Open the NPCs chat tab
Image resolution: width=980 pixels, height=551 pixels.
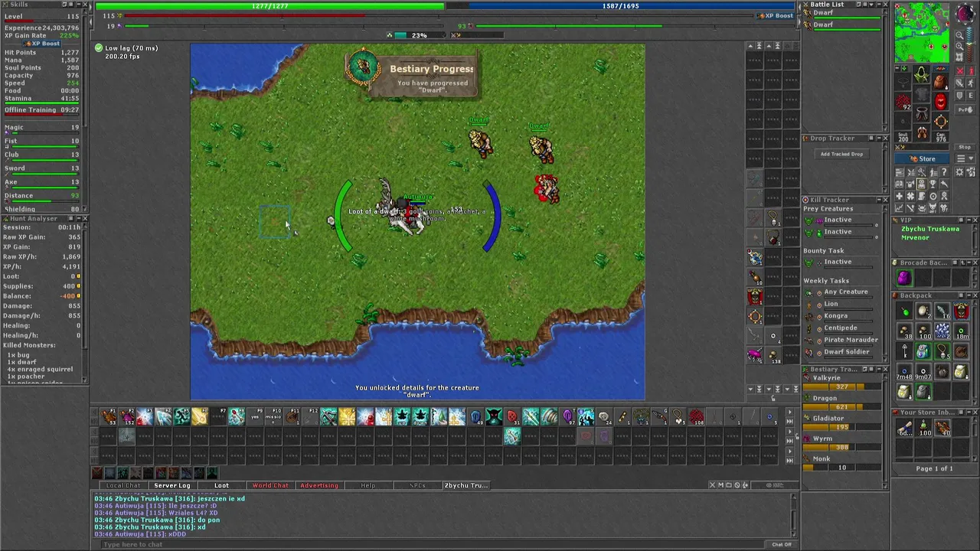(417, 485)
